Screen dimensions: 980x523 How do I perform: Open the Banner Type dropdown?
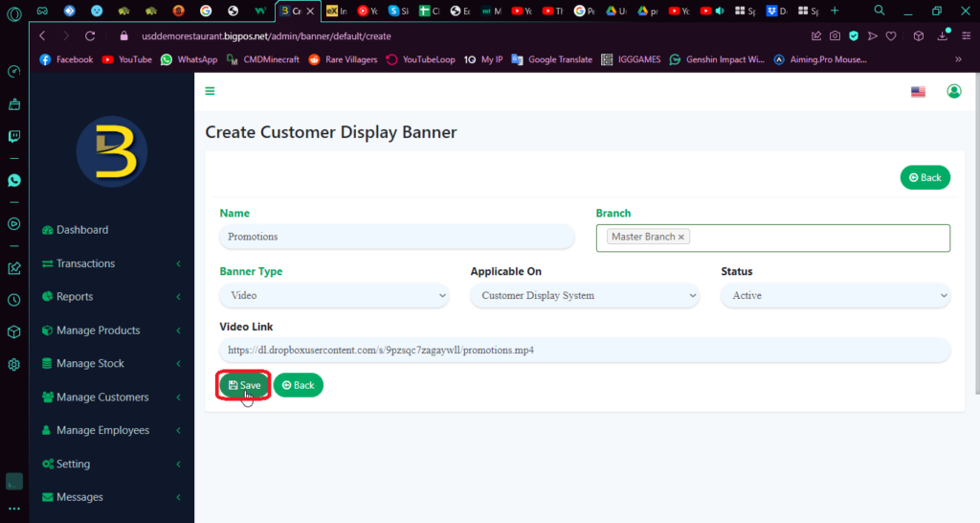click(334, 295)
